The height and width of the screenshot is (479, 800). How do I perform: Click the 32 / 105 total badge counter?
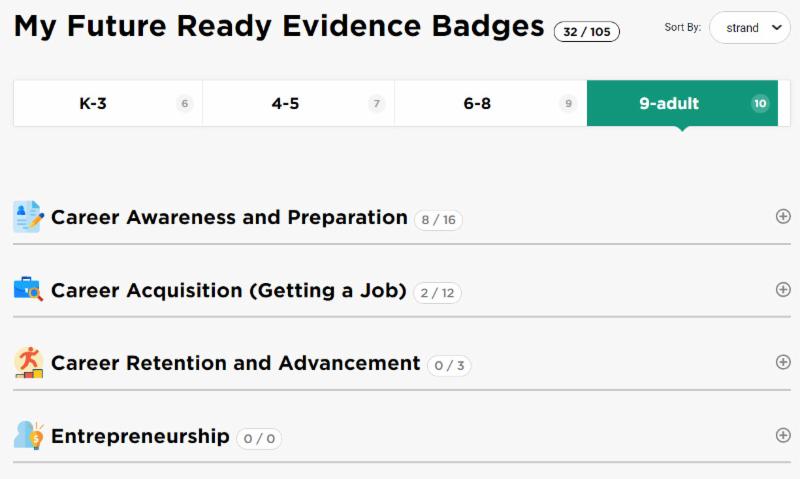coord(586,32)
